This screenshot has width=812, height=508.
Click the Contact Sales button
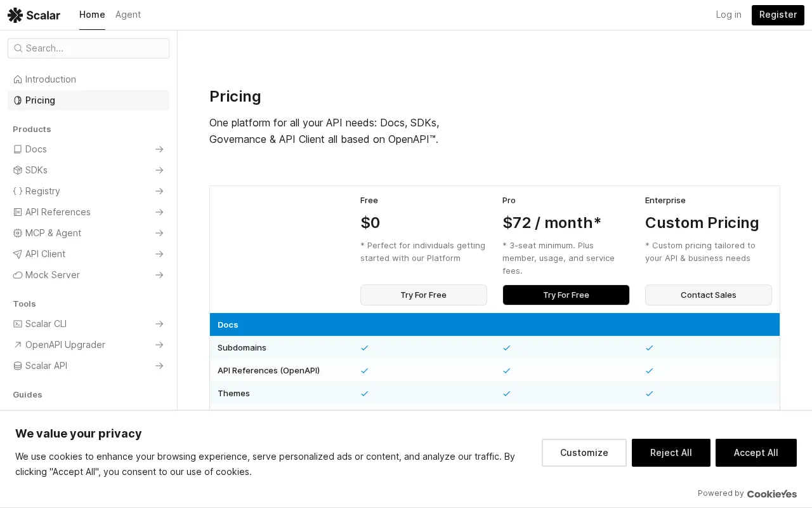click(709, 295)
